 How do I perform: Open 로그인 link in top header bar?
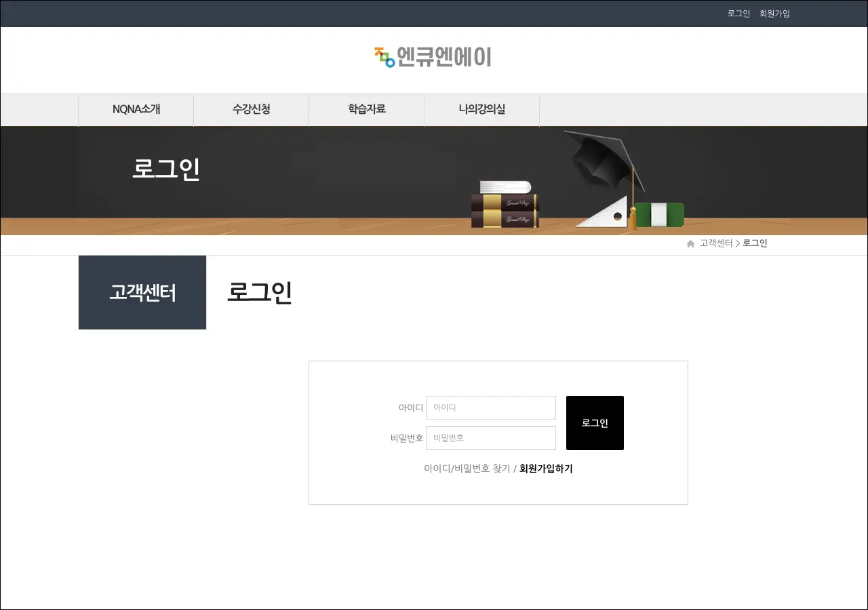click(x=738, y=14)
